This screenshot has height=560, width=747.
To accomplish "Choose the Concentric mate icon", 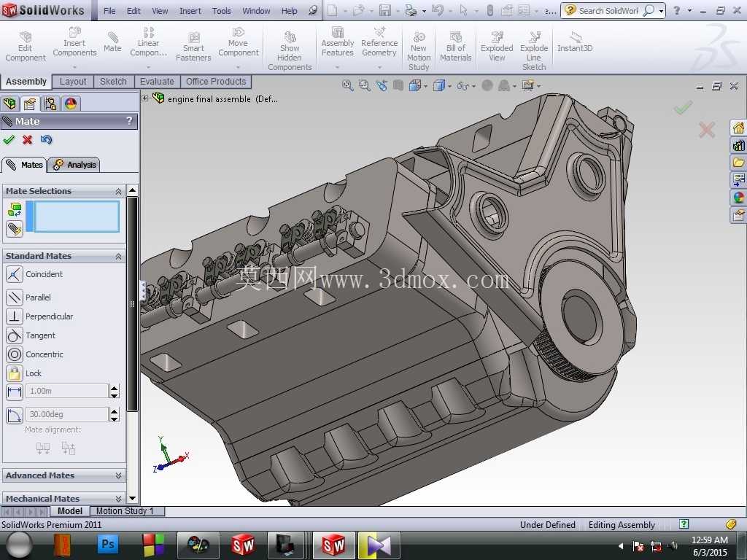I will click(15, 354).
